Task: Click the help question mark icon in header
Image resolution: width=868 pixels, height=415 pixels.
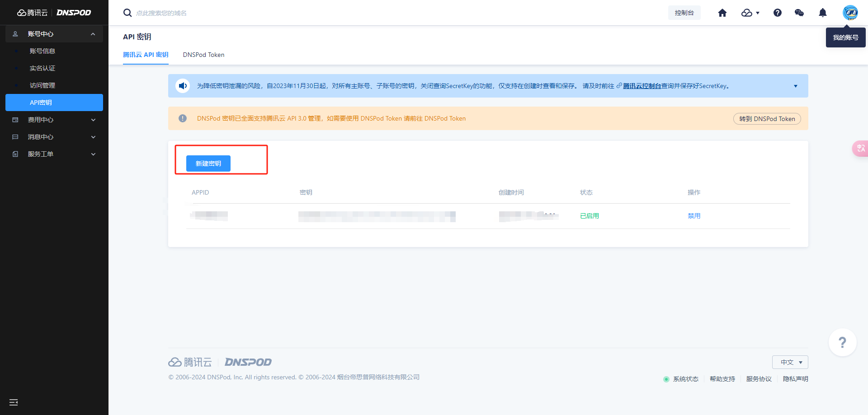Action: (x=777, y=13)
